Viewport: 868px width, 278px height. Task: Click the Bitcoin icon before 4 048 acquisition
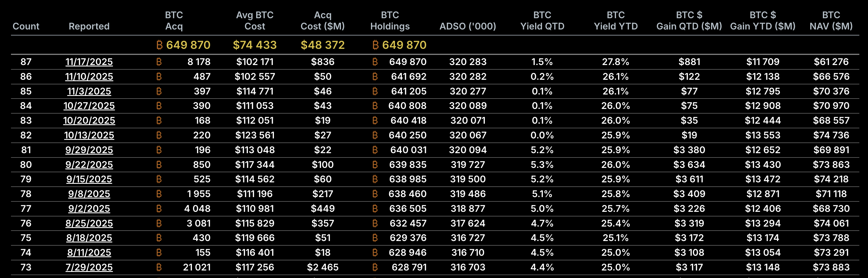click(x=159, y=209)
